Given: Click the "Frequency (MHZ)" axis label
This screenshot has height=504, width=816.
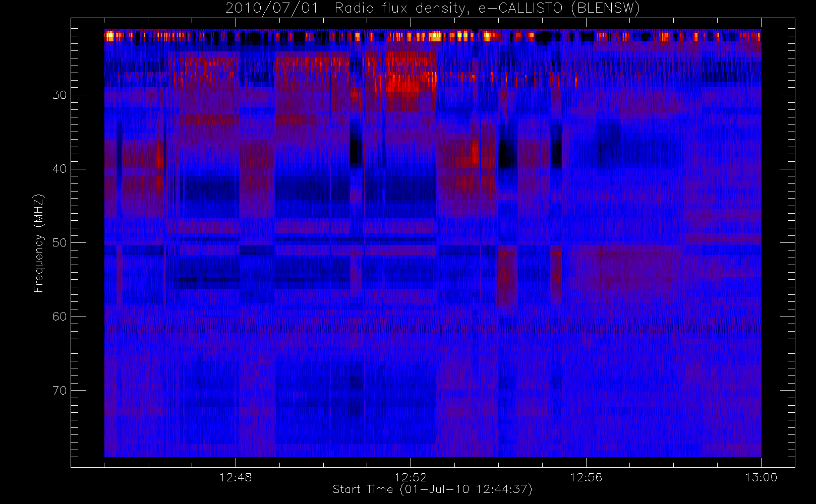Looking at the screenshot, I should pyautogui.click(x=39, y=243).
